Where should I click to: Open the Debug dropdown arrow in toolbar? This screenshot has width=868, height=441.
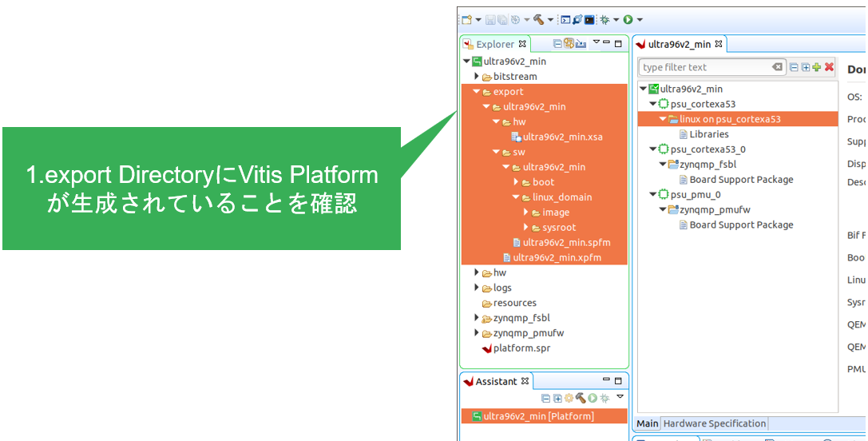(x=616, y=21)
